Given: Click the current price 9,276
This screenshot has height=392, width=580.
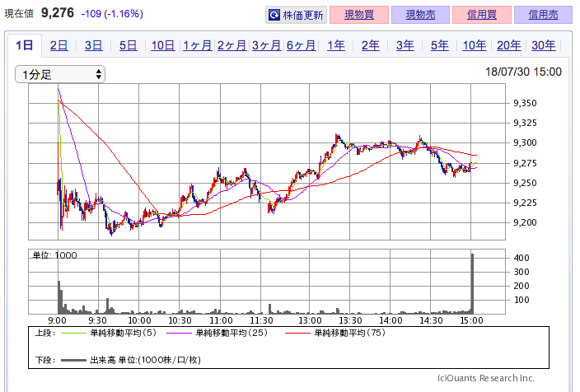Looking at the screenshot, I should pyautogui.click(x=58, y=13).
